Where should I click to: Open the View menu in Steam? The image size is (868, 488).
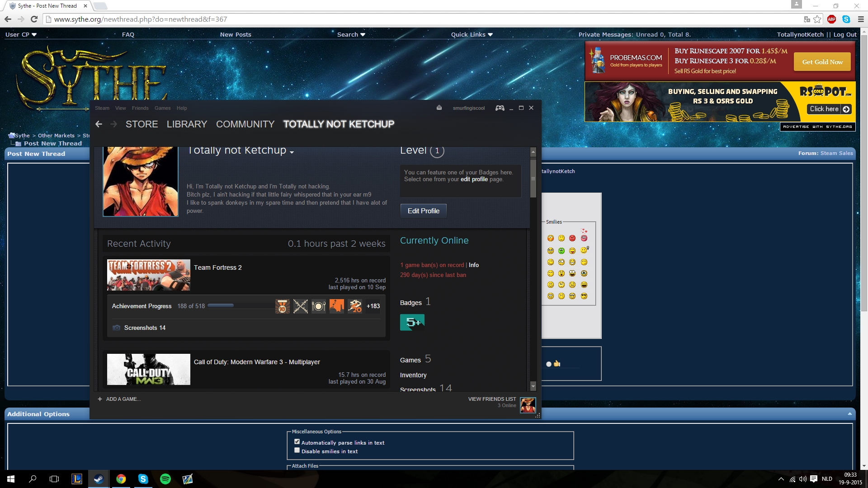pos(120,108)
